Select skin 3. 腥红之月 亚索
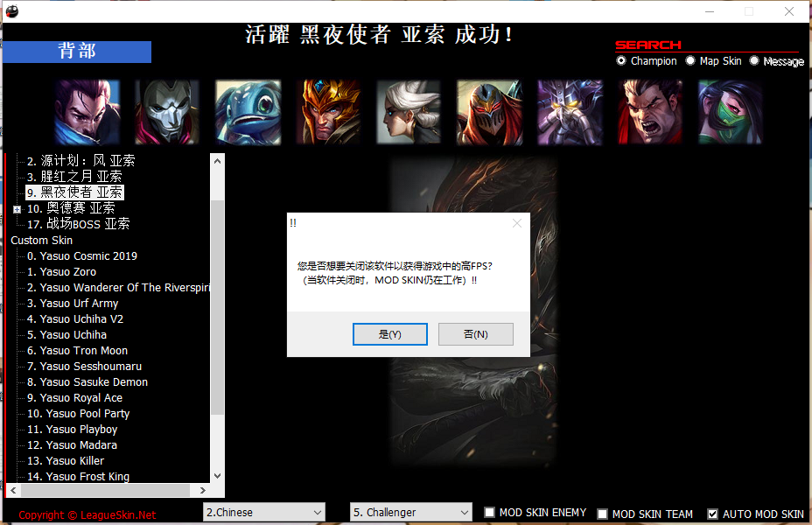This screenshot has width=812, height=525. (x=74, y=177)
